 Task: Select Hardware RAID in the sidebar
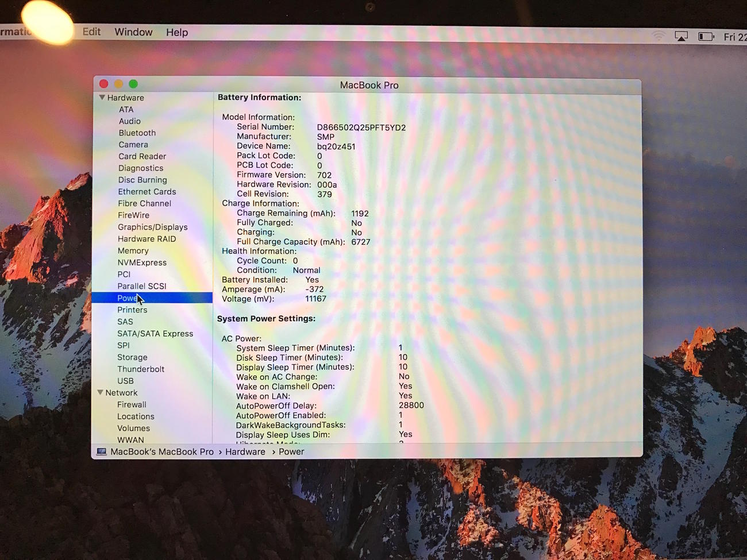pyautogui.click(x=147, y=239)
